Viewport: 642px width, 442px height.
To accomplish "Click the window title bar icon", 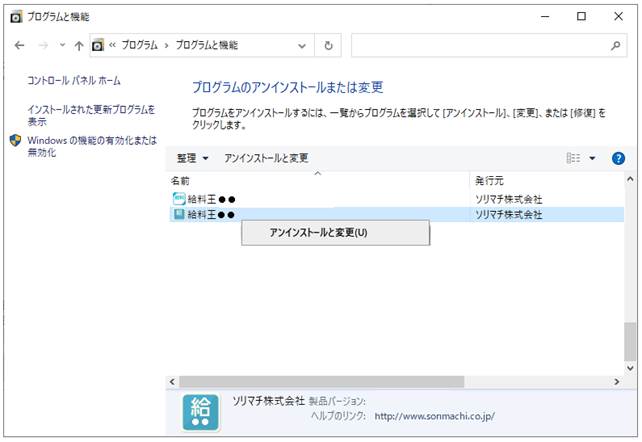I will 16,17.
